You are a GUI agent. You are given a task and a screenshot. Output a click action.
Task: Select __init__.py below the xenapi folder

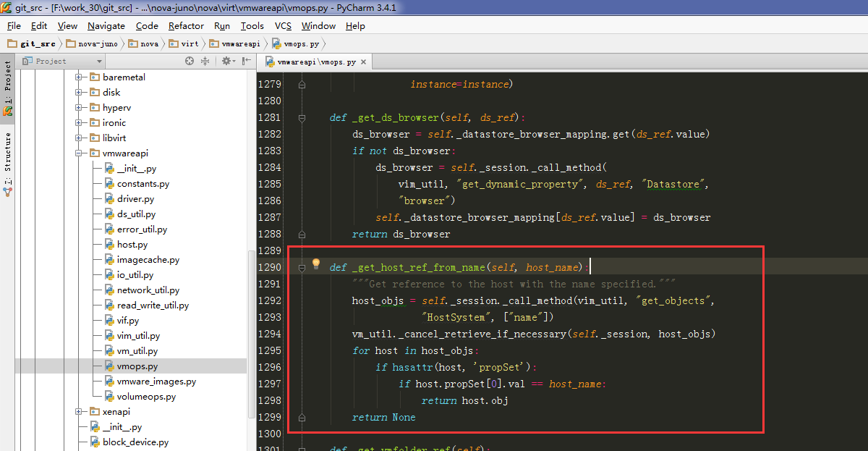click(116, 426)
